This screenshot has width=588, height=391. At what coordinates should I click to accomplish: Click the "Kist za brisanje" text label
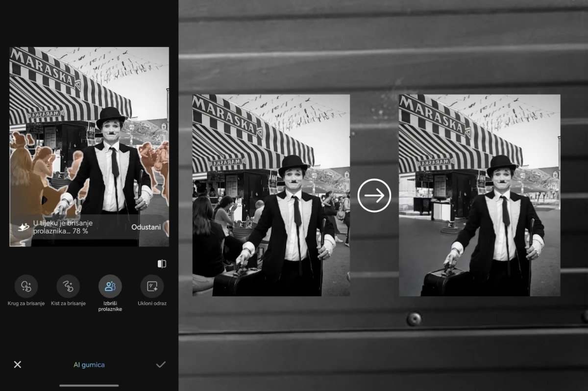[68, 303]
